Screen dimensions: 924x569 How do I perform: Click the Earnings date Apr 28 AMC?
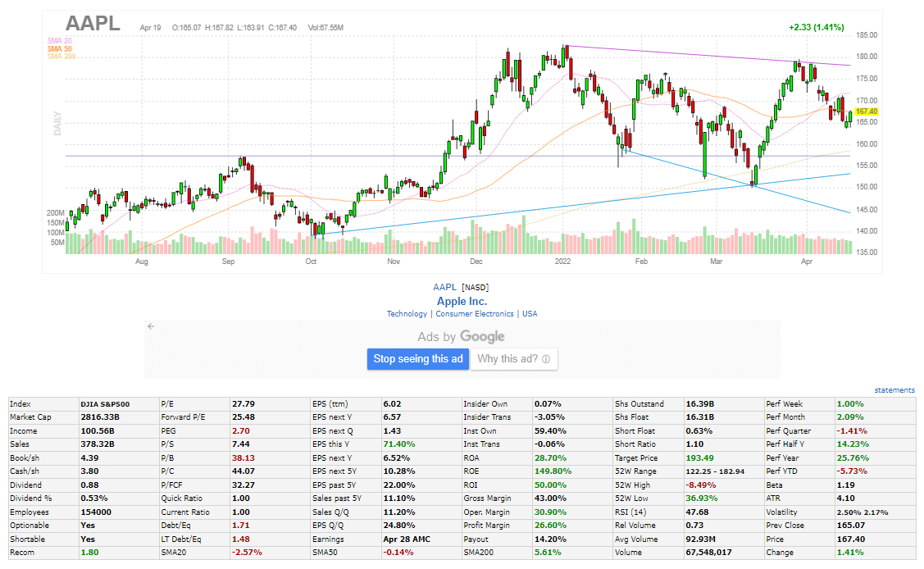[407, 539]
